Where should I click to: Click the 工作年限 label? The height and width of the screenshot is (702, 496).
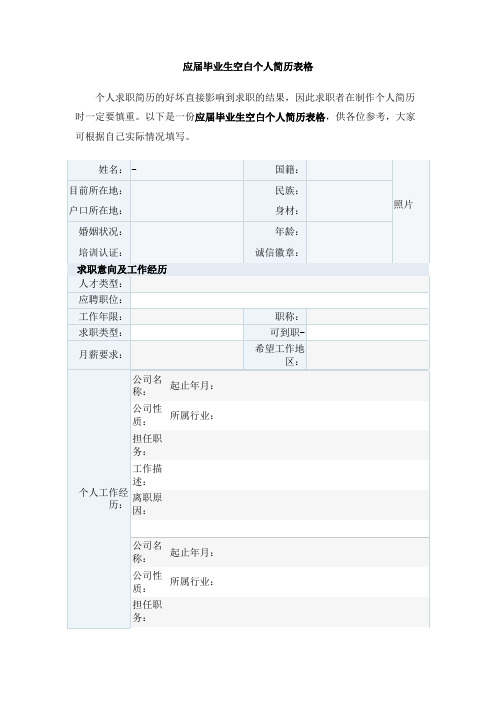[x=101, y=317]
